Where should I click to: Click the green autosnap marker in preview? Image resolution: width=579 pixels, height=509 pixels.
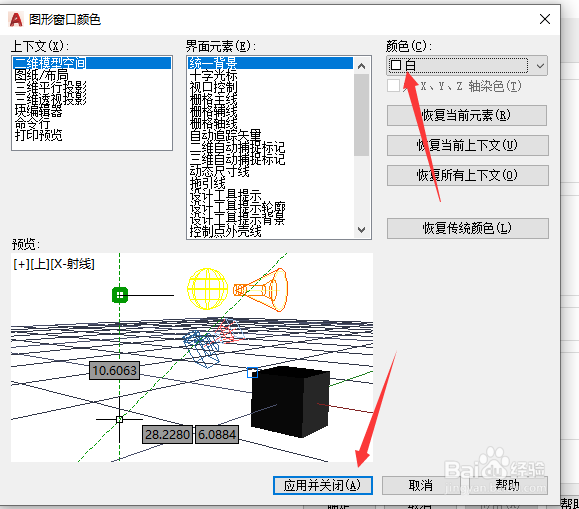tap(120, 295)
